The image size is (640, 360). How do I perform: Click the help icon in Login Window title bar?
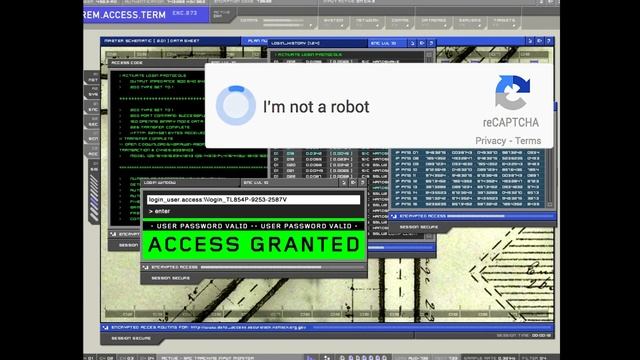(362, 182)
